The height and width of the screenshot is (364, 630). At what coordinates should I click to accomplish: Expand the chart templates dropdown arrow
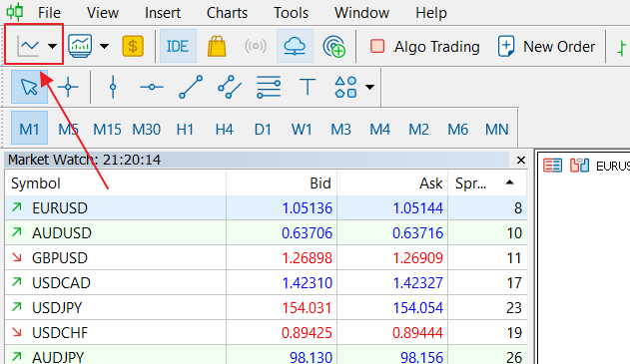pos(104,46)
